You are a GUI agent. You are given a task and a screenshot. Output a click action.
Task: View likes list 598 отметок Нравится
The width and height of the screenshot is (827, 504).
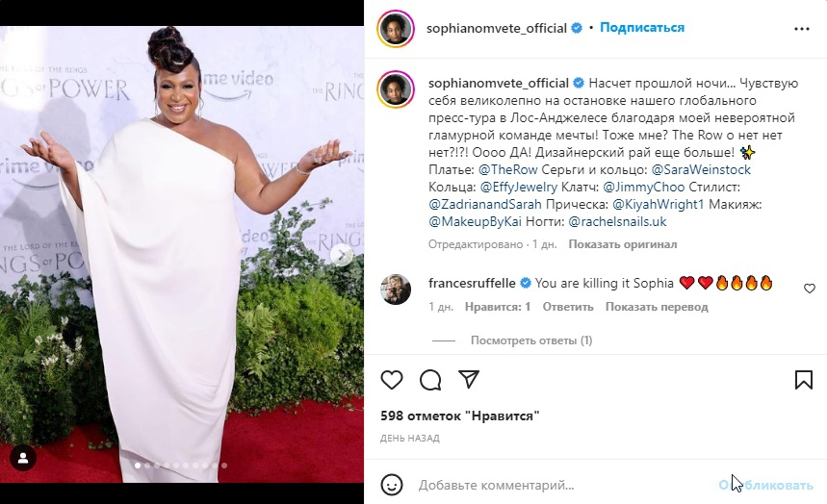[460, 416]
